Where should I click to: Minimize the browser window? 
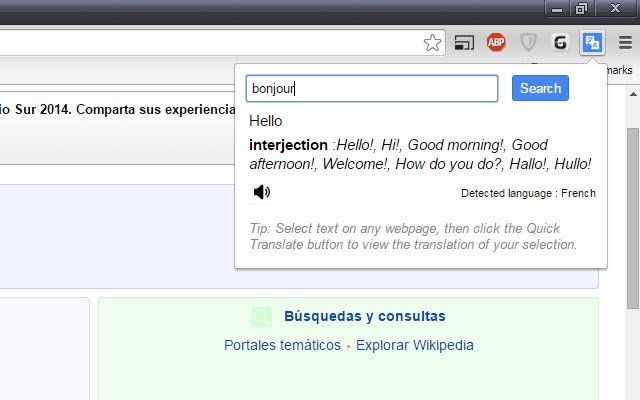[x=558, y=9]
